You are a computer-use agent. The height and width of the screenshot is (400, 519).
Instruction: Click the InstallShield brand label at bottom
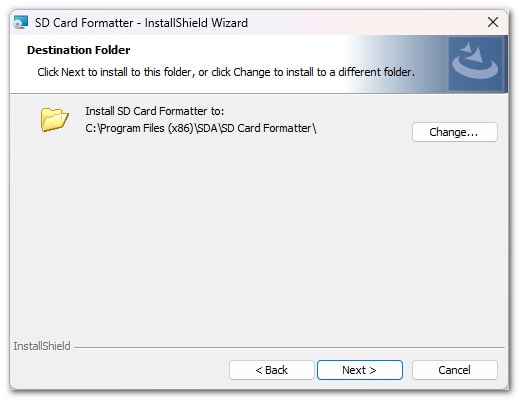pos(42,346)
